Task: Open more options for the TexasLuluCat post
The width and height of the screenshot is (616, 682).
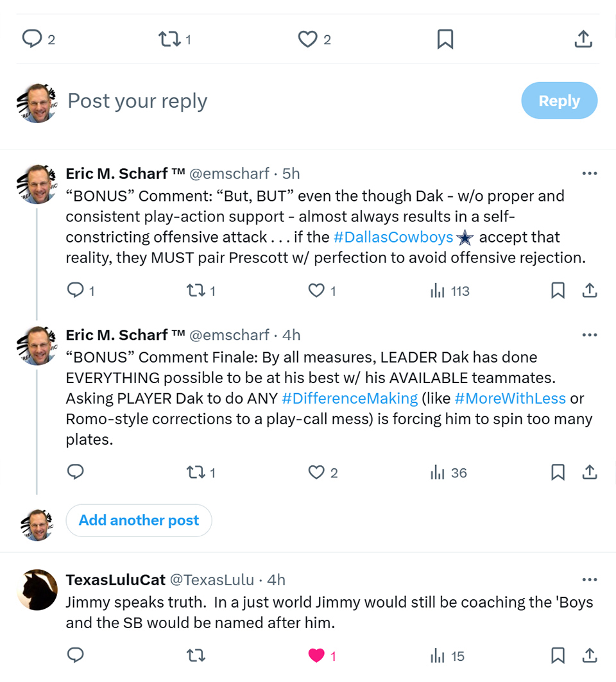Action: point(590,580)
